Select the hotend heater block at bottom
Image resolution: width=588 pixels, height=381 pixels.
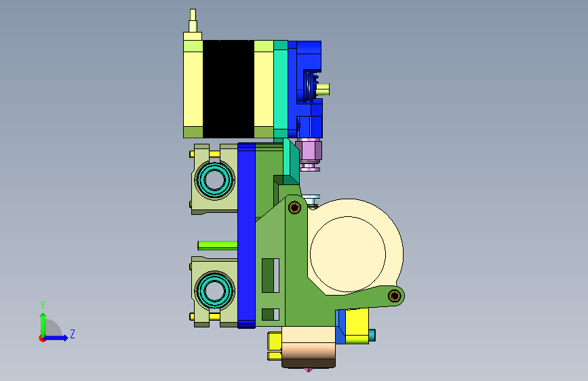point(309,347)
